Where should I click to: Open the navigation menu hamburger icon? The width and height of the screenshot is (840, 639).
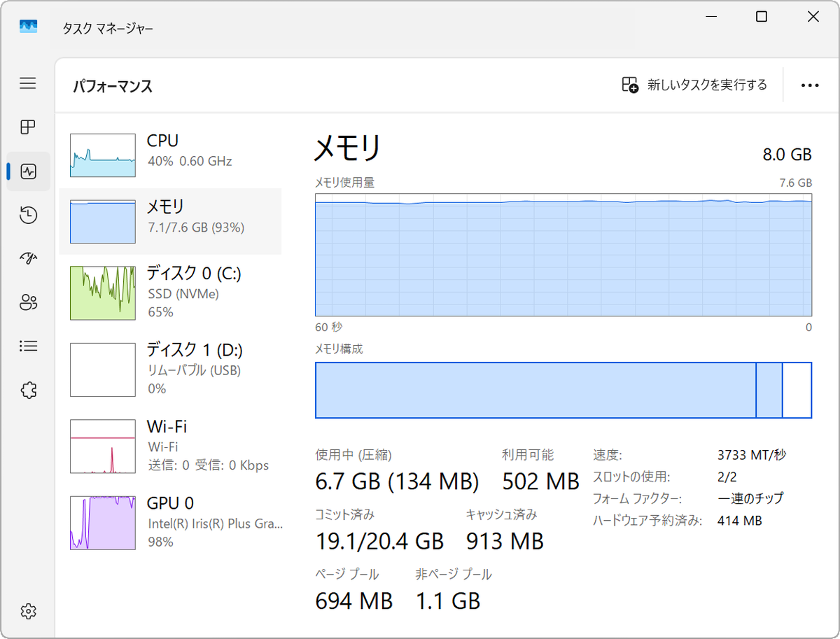pos(28,83)
